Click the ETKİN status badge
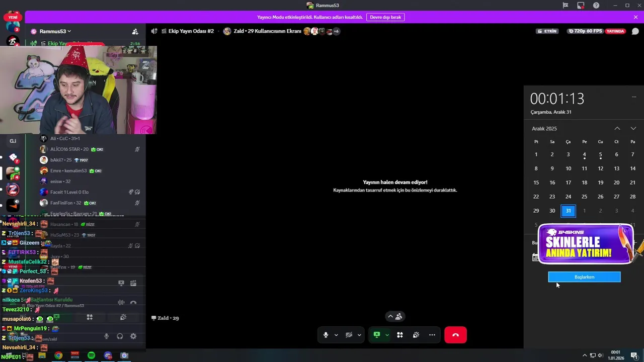 pyautogui.click(x=548, y=31)
